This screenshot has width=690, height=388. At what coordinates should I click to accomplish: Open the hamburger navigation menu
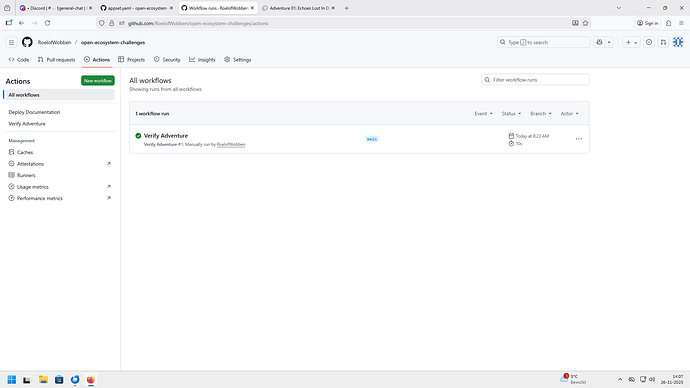[x=11, y=42]
